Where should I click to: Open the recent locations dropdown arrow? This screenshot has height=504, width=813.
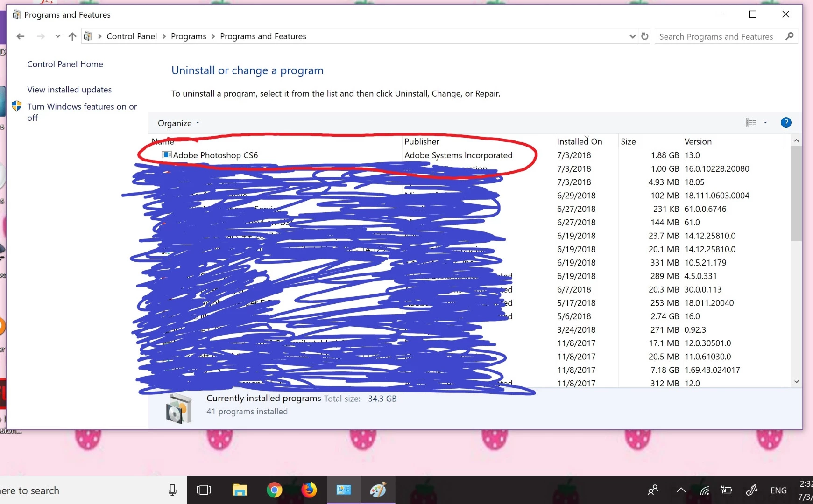[57, 36]
